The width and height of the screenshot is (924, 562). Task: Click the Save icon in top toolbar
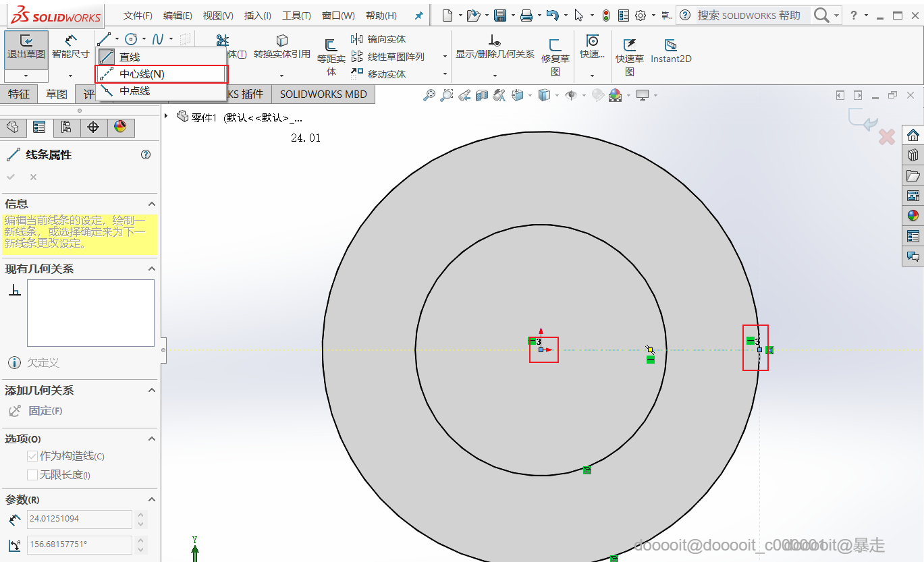click(500, 16)
